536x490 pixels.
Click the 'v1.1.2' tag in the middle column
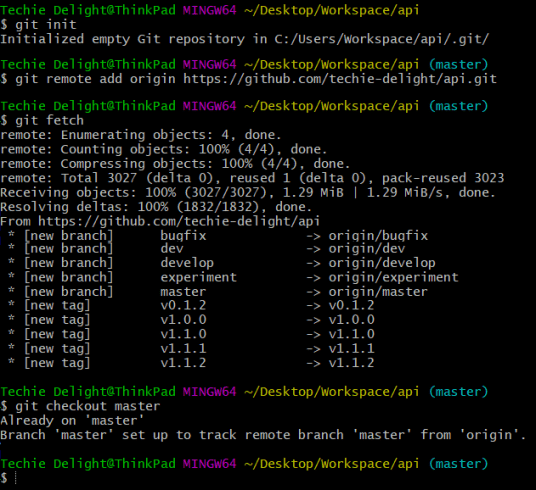[x=183, y=363]
